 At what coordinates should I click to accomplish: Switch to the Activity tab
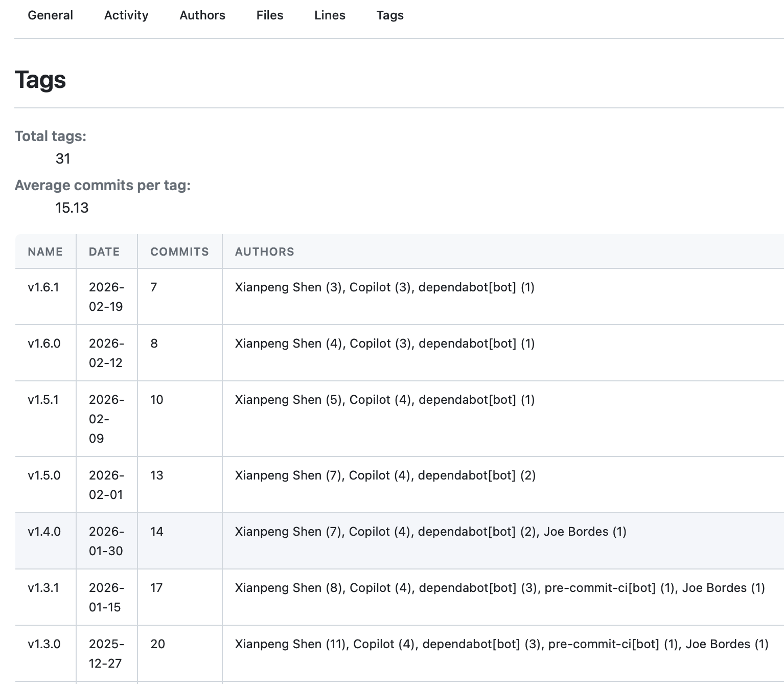(126, 15)
